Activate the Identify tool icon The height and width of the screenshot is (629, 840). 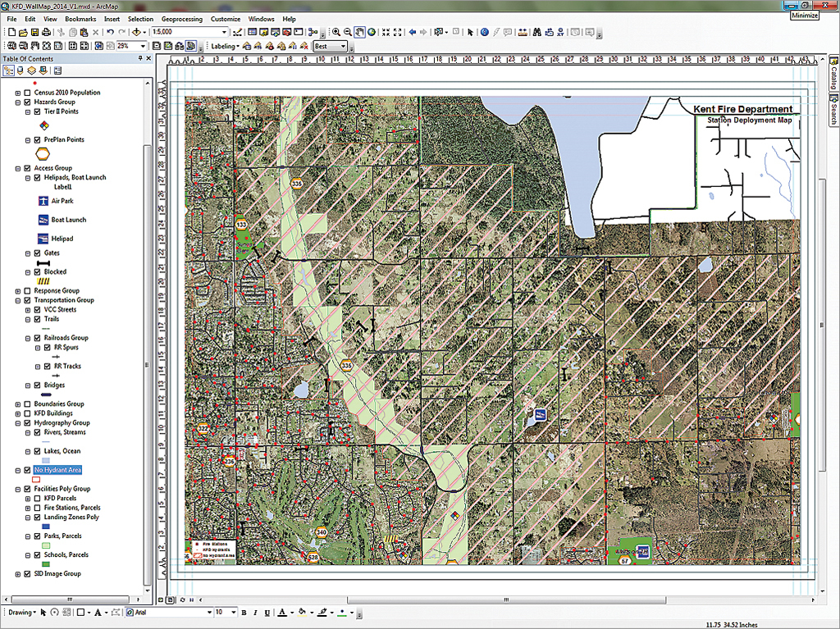click(x=484, y=32)
